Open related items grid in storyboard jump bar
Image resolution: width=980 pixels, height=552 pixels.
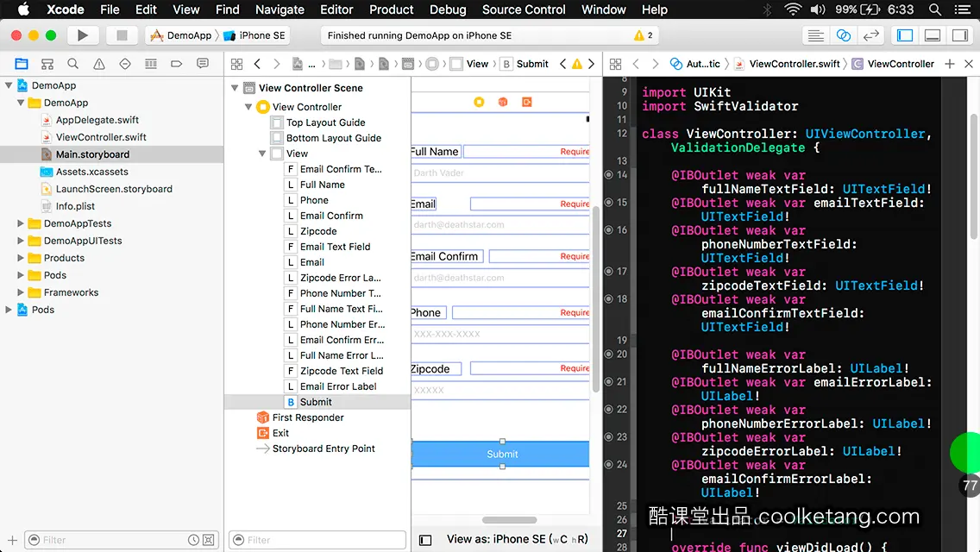237,64
